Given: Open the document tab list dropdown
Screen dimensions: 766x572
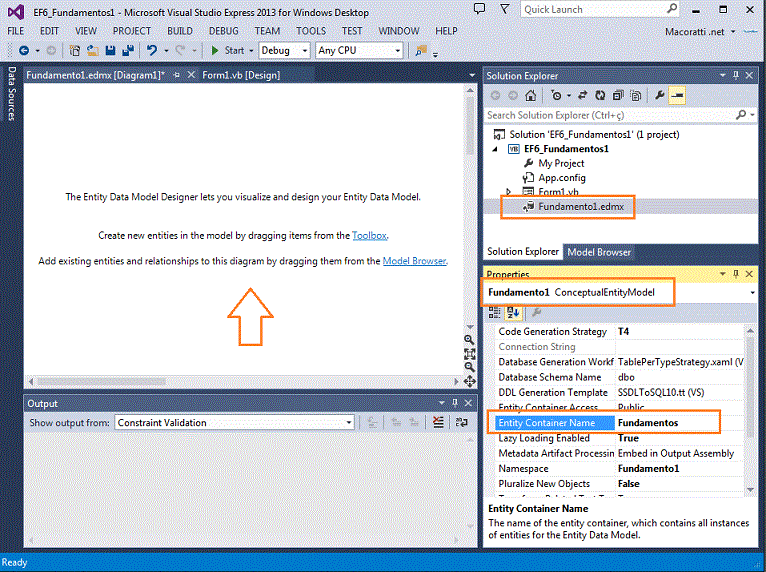Looking at the screenshot, I should (x=472, y=75).
